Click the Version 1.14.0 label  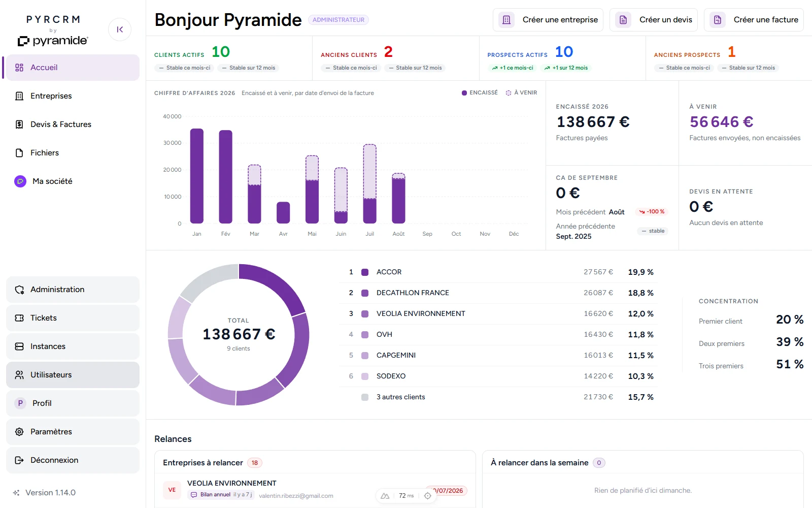click(x=50, y=493)
